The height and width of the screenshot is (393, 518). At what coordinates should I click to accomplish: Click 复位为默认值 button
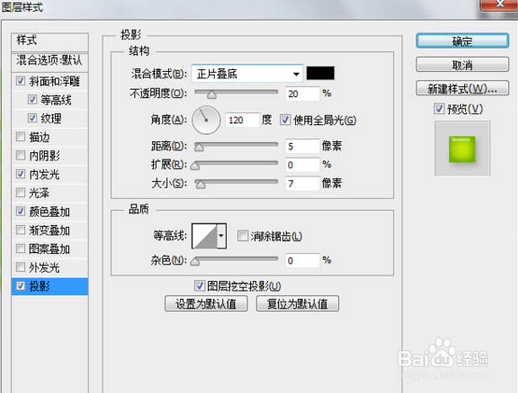[297, 304]
